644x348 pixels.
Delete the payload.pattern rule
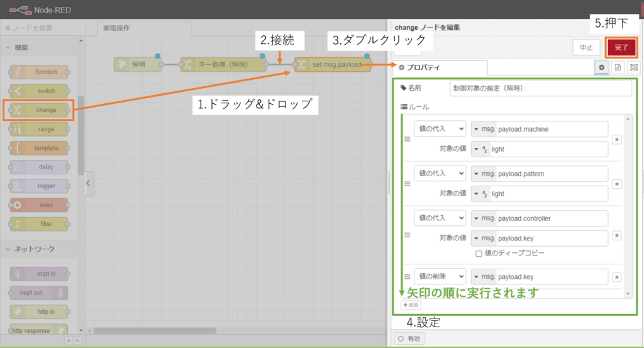[x=616, y=184]
